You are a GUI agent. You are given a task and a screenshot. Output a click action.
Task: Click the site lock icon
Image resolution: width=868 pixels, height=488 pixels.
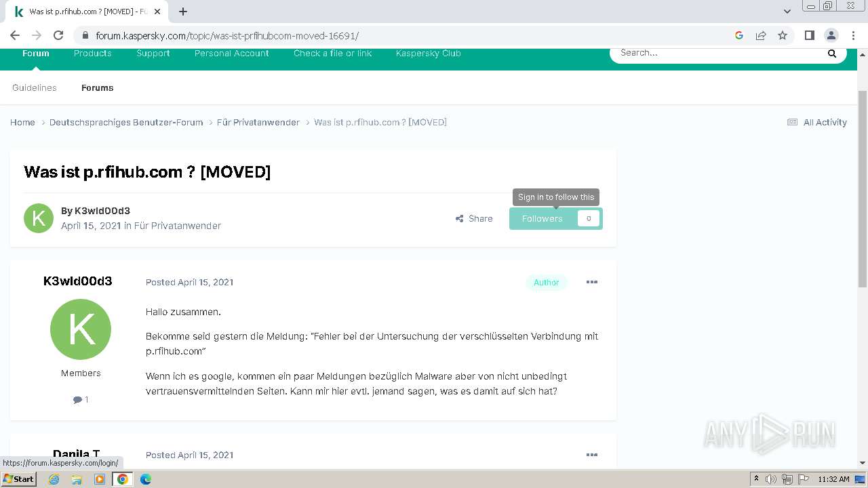click(x=85, y=35)
